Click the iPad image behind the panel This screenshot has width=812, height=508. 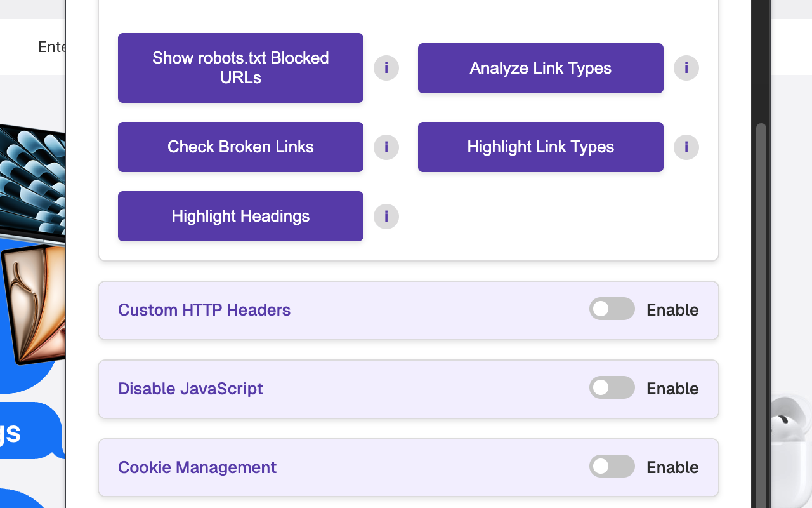click(35, 305)
